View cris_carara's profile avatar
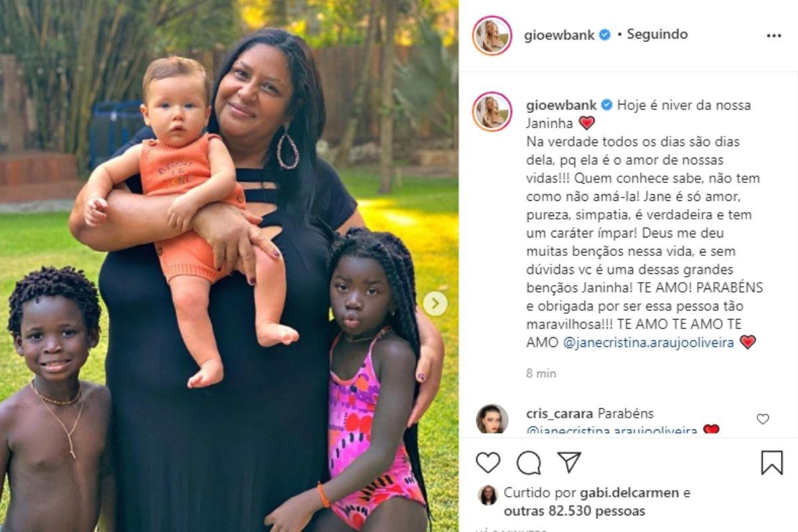This screenshot has width=798, height=532. tap(492, 419)
